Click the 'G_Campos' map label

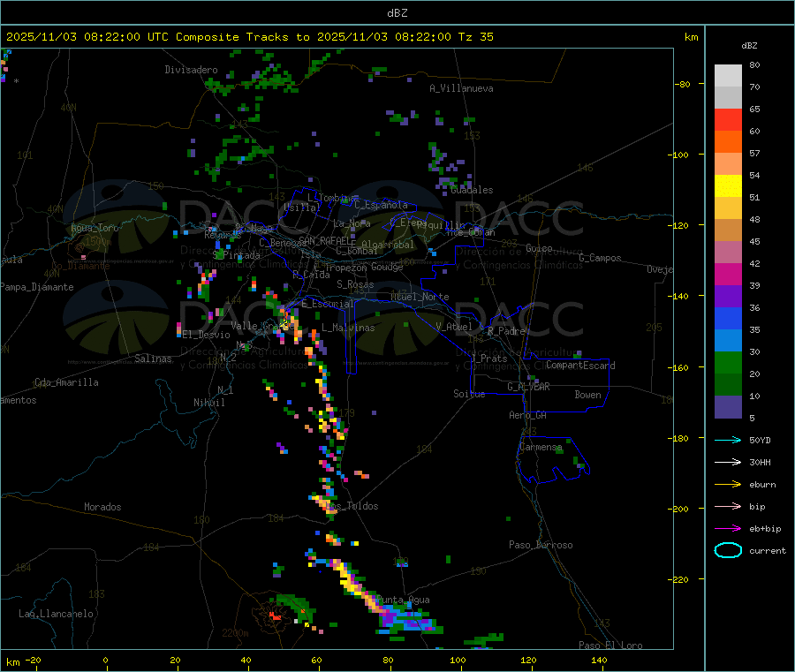coord(601,258)
